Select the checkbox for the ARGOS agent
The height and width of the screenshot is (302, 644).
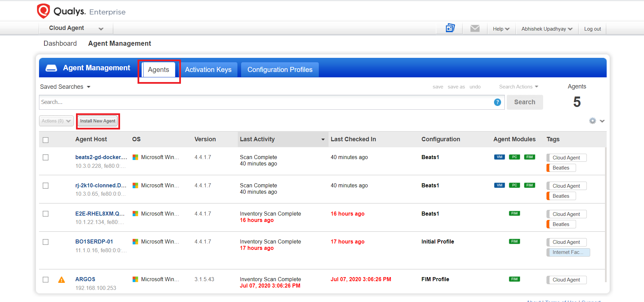(46, 279)
